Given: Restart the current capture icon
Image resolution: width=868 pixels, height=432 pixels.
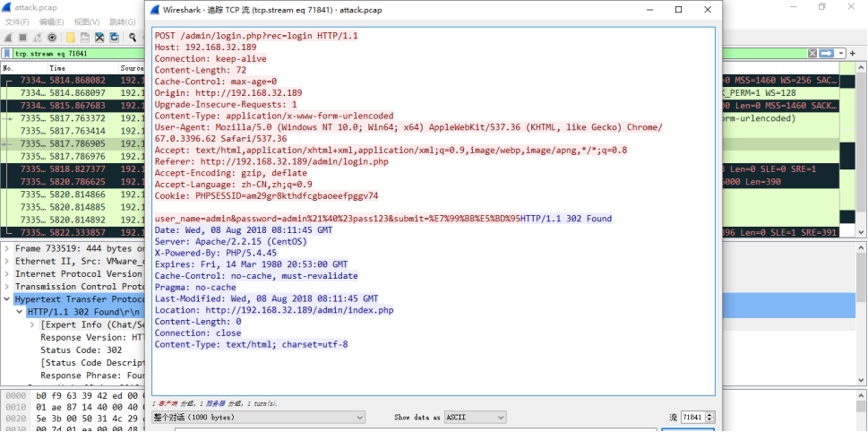Looking at the screenshot, I should click(x=38, y=37).
